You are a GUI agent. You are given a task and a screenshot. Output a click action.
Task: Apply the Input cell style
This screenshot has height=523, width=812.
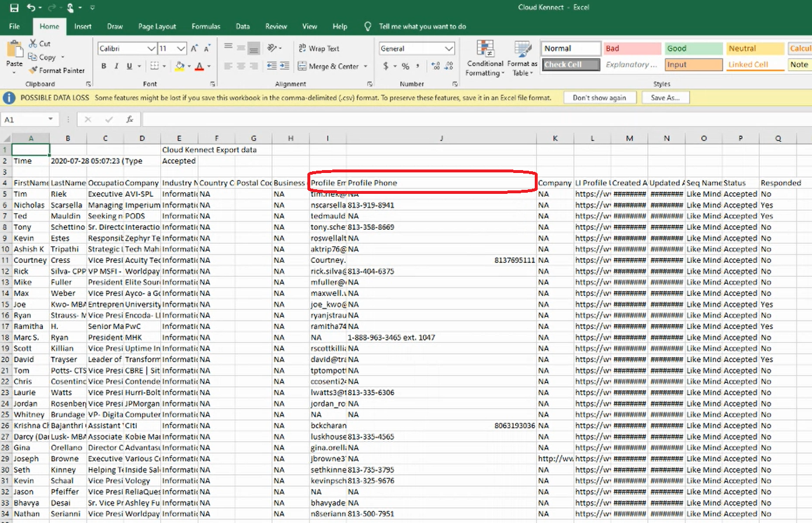pos(694,64)
